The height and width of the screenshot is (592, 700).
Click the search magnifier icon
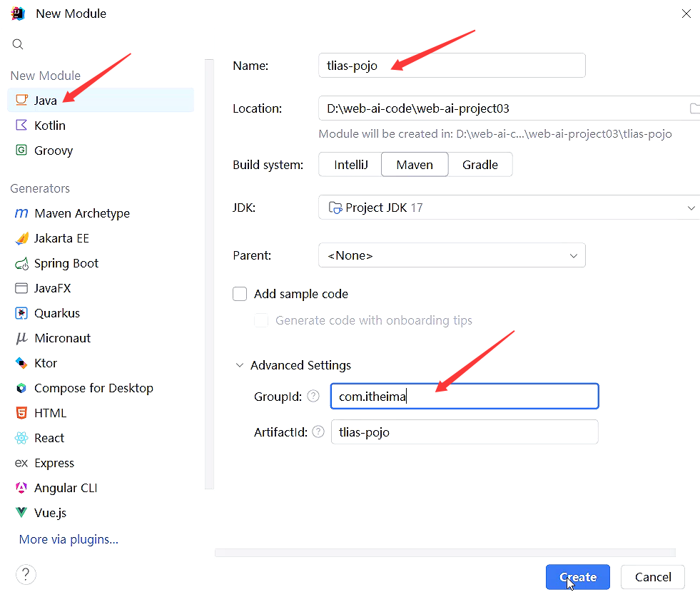pos(17,44)
